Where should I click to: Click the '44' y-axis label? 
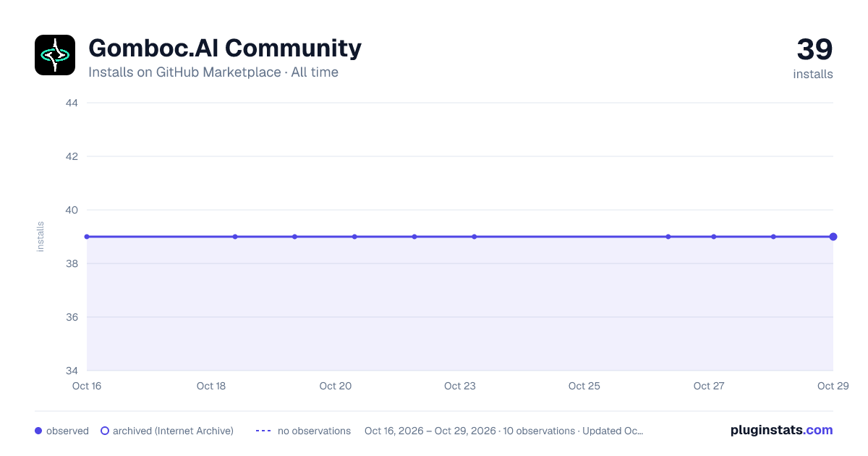[x=72, y=103]
